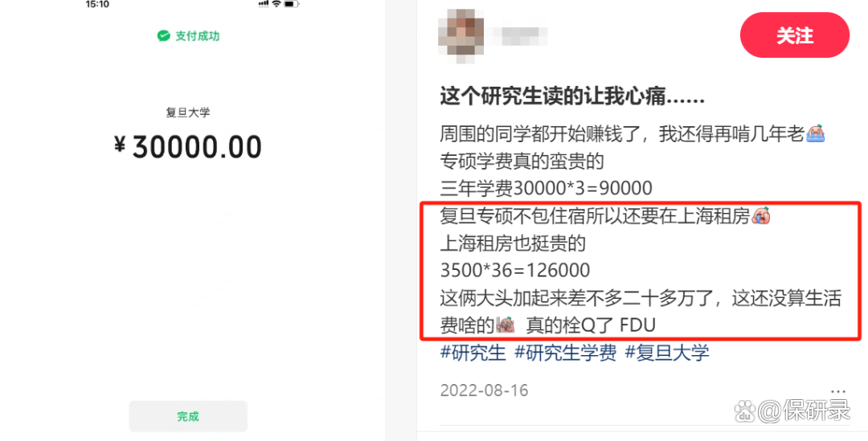Click the 2022-08-16 post date

pos(485,390)
